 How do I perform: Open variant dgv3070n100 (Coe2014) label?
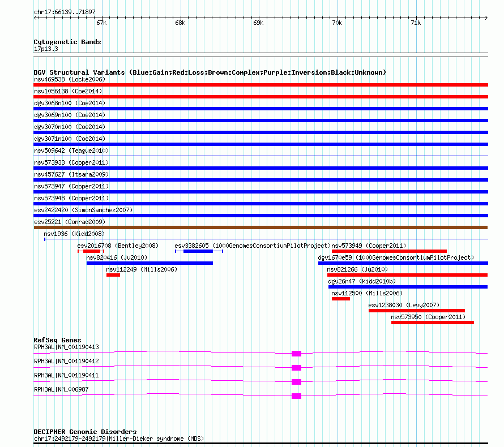pyautogui.click(x=70, y=127)
